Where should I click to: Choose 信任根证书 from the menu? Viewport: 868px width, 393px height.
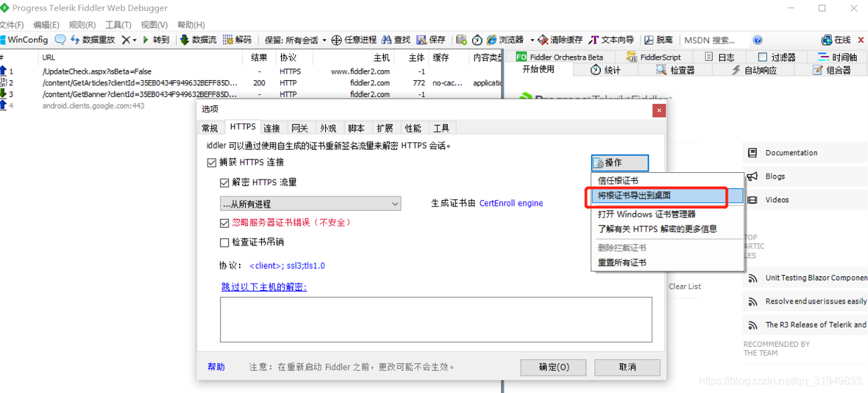[668, 180]
